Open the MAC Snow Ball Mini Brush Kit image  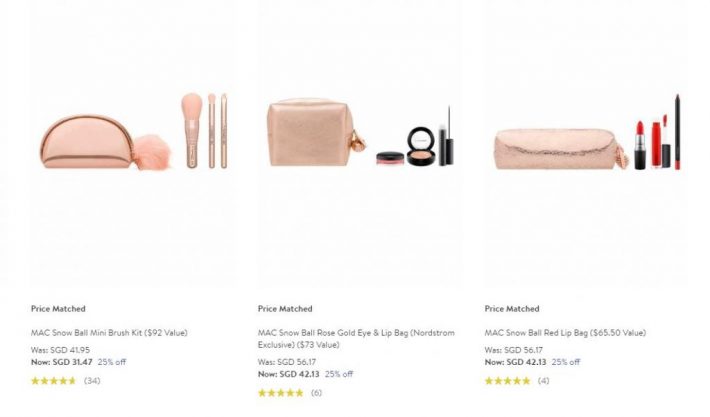pos(133,142)
